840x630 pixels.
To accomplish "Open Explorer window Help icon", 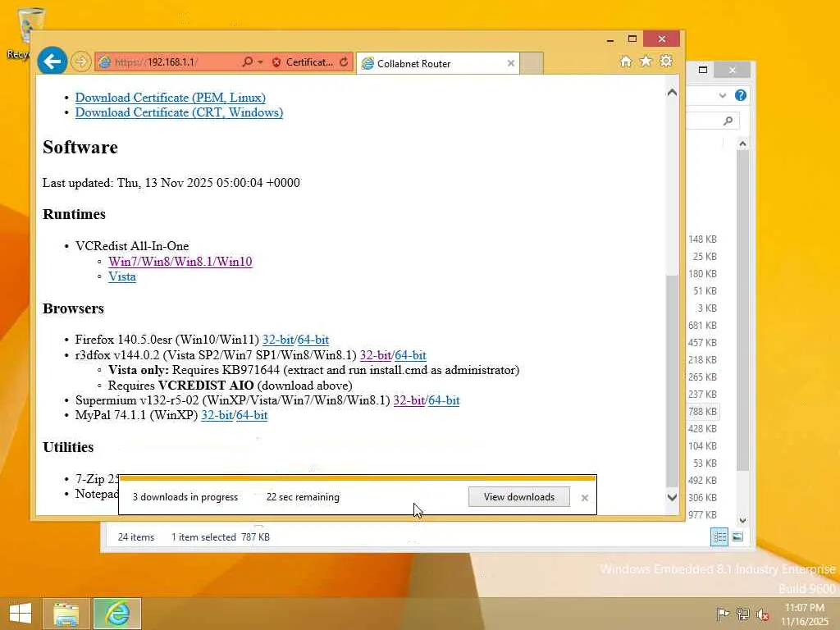I will pos(741,95).
